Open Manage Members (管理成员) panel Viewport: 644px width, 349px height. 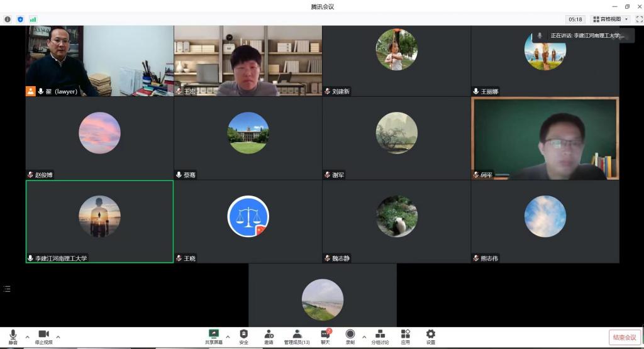(x=296, y=336)
